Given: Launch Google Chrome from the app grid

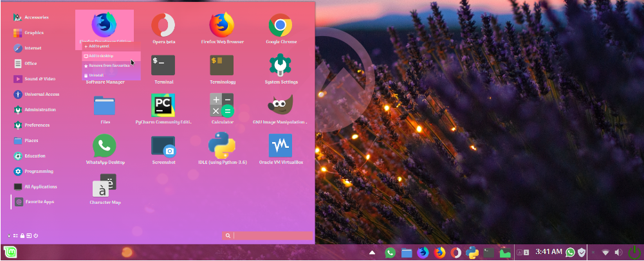Looking at the screenshot, I should 281,29.
